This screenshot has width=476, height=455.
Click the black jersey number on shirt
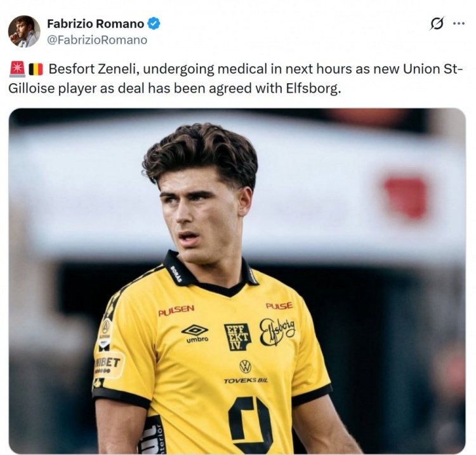[x=249, y=425]
